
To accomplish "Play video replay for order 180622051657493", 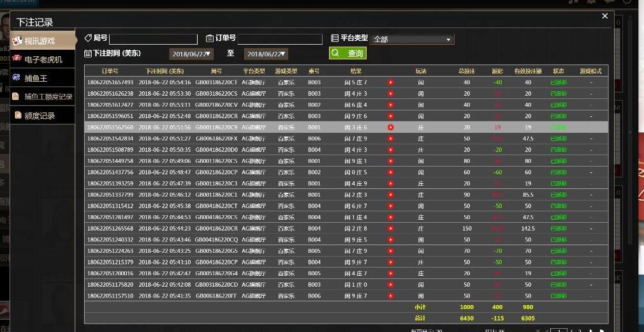I will click(x=391, y=82).
